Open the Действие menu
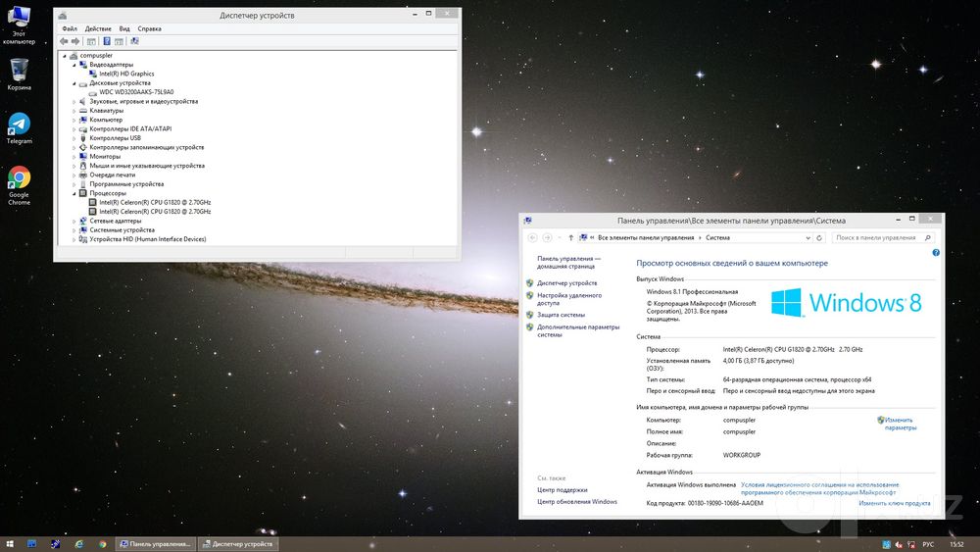 point(98,28)
